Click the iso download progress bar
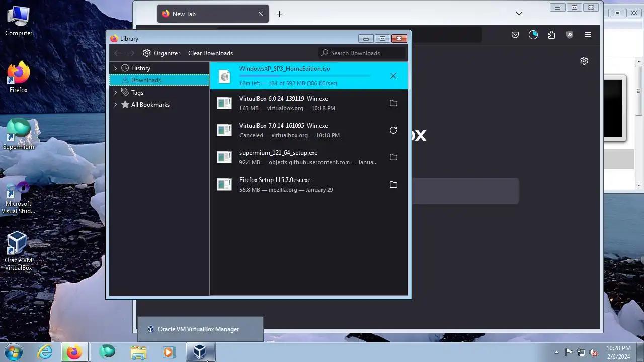 (305, 76)
